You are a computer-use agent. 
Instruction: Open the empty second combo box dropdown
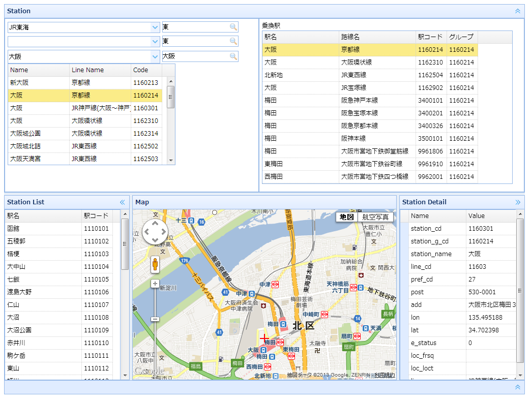pos(155,42)
